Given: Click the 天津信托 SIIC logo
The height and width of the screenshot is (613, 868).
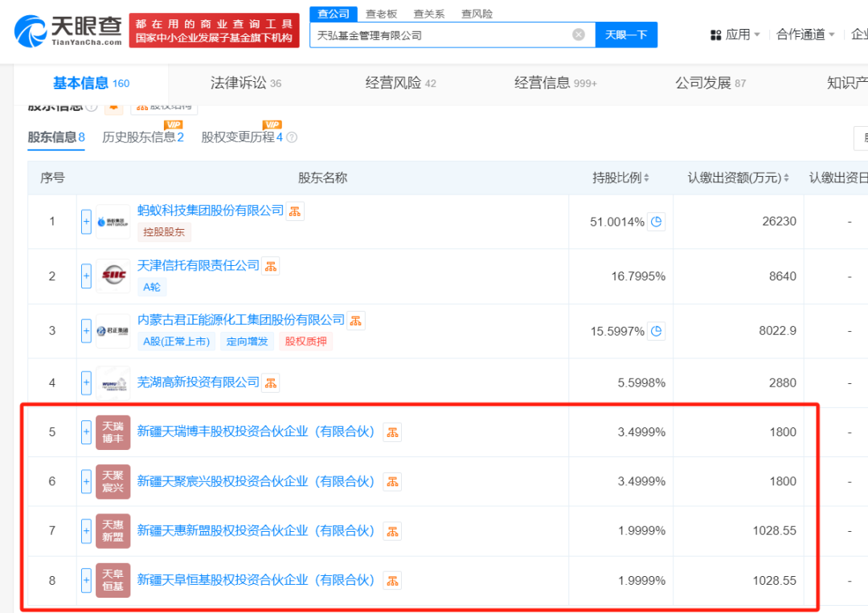Looking at the screenshot, I should [113, 276].
